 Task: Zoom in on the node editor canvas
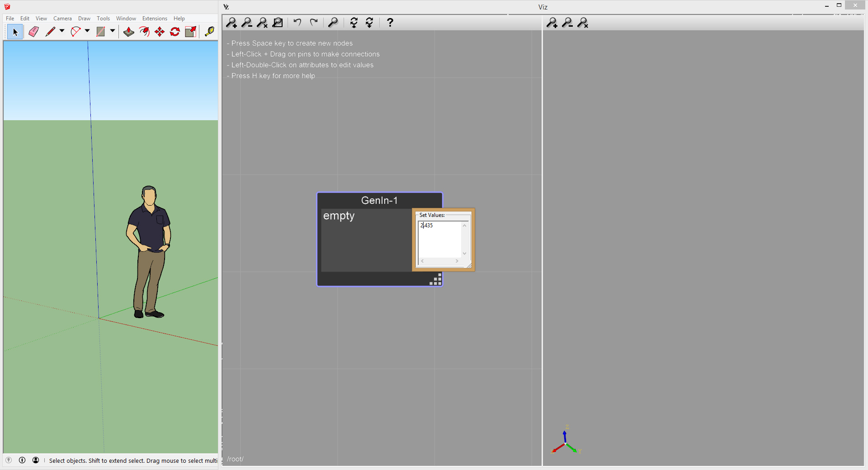(231, 23)
